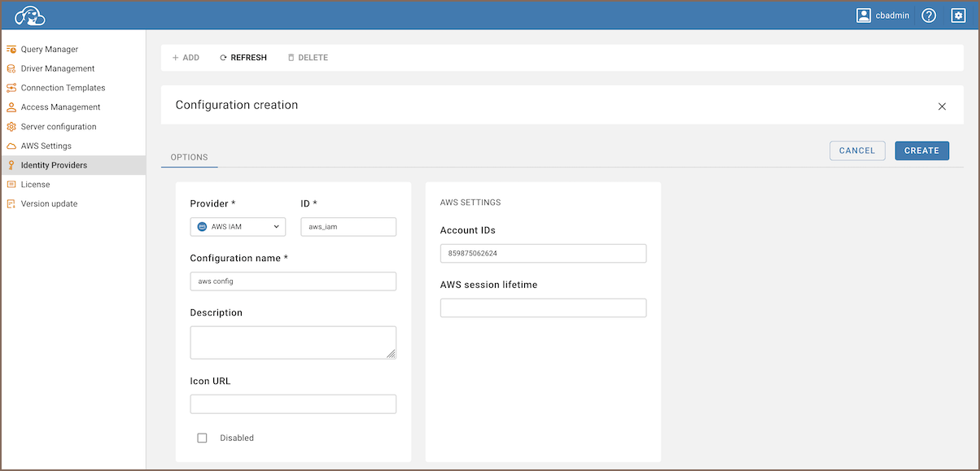The height and width of the screenshot is (471, 980).
Task: Click the cbadmin user avatar icon
Action: click(864, 15)
